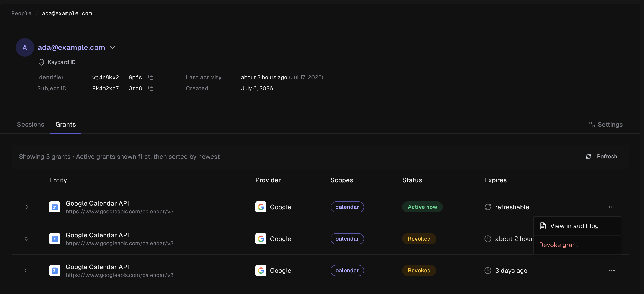Click calendar icon in about 2 hours row
Viewport: 644px width, 294px height.
tap(55, 239)
